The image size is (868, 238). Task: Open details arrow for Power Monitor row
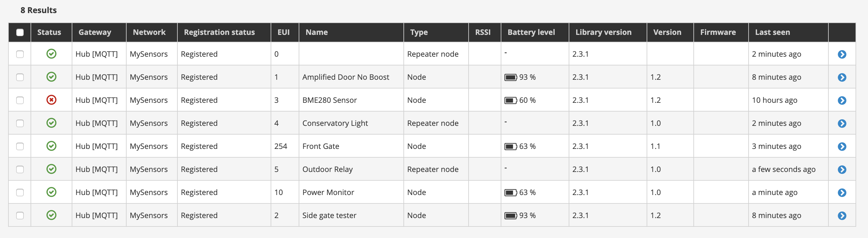click(842, 193)
